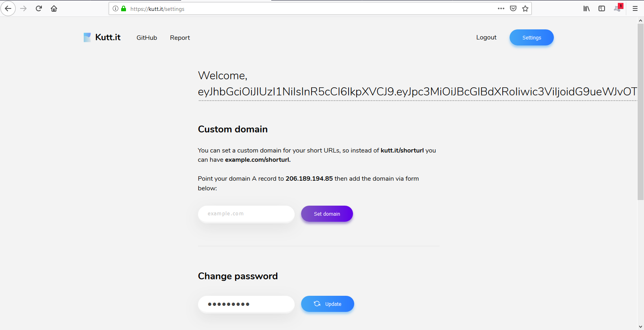
Task: Click the Report navigation link
Action: click(180, 37)
